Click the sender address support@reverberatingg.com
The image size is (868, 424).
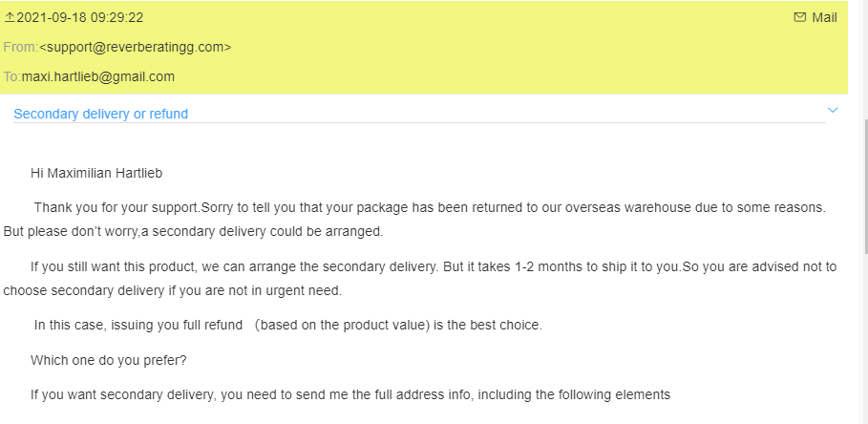(135, 47)
